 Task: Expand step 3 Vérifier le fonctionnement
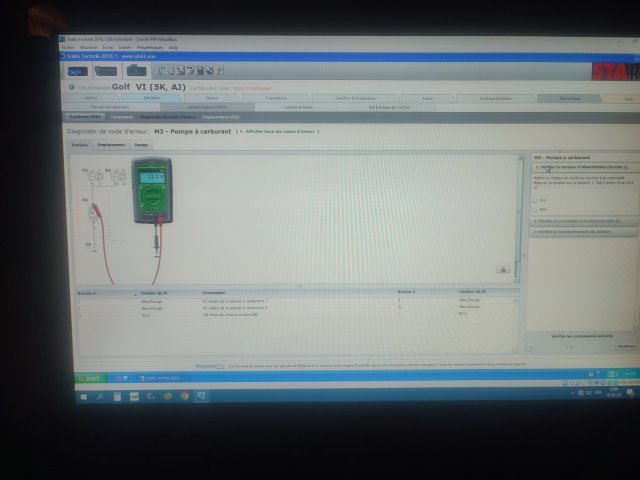[584, 232]
